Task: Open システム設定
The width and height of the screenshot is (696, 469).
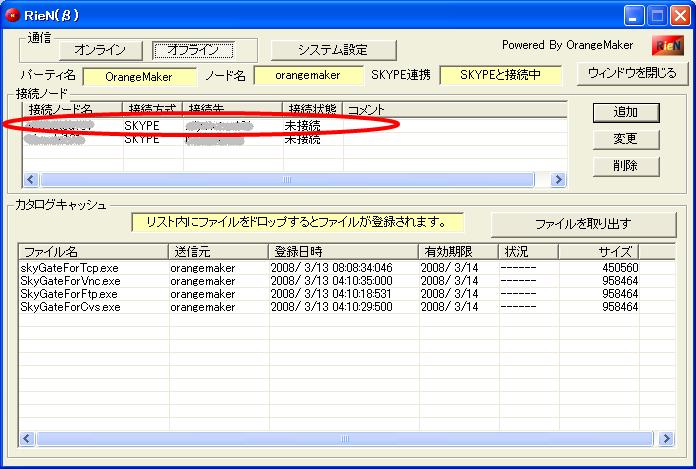Action: point(333,50)
